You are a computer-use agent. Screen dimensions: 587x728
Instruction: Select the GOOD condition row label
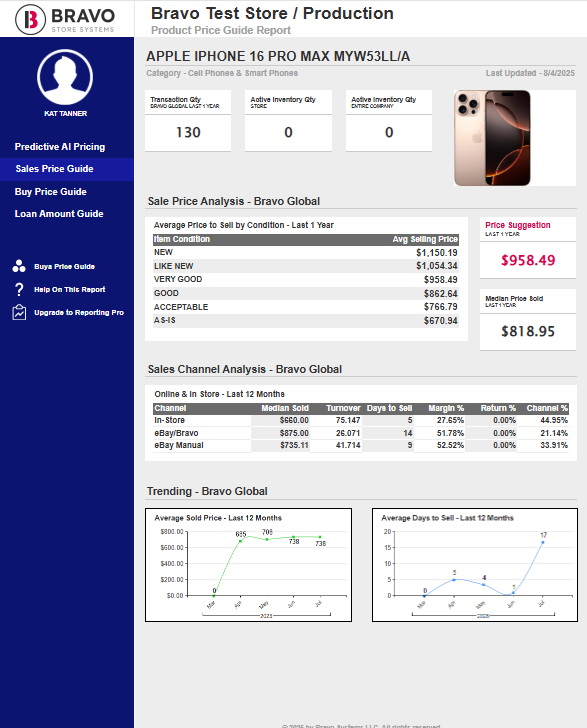[x=166, y=293]
